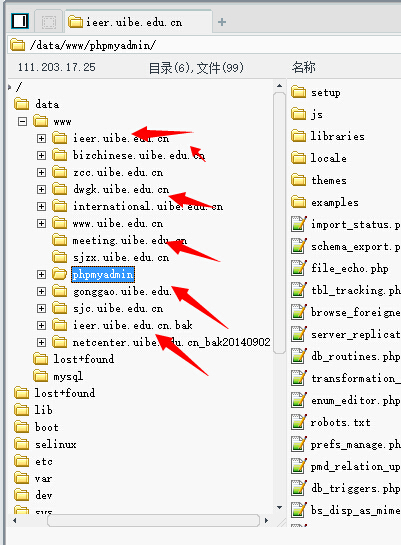This screenshot has height=545, width=401.
Task: Expand ieer.uibe.edu.cn folder in tree
Action: pos(41,139)
